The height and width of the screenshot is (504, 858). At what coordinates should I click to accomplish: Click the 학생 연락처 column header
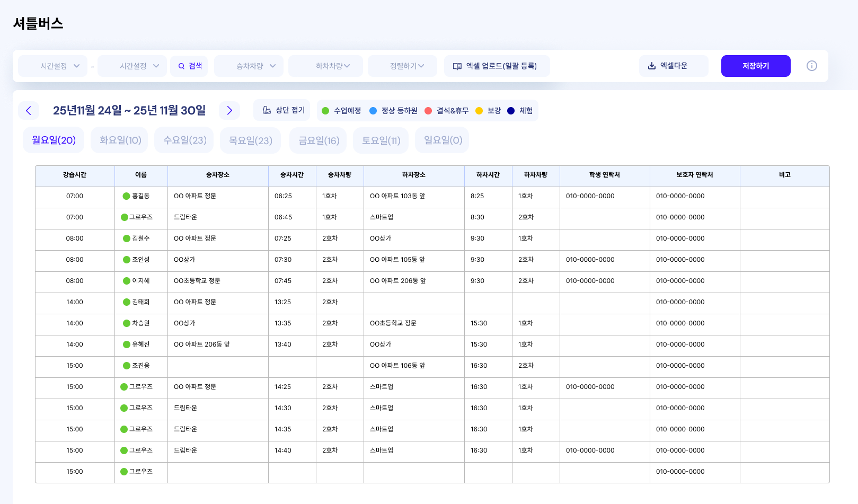(x=605, y=175)
